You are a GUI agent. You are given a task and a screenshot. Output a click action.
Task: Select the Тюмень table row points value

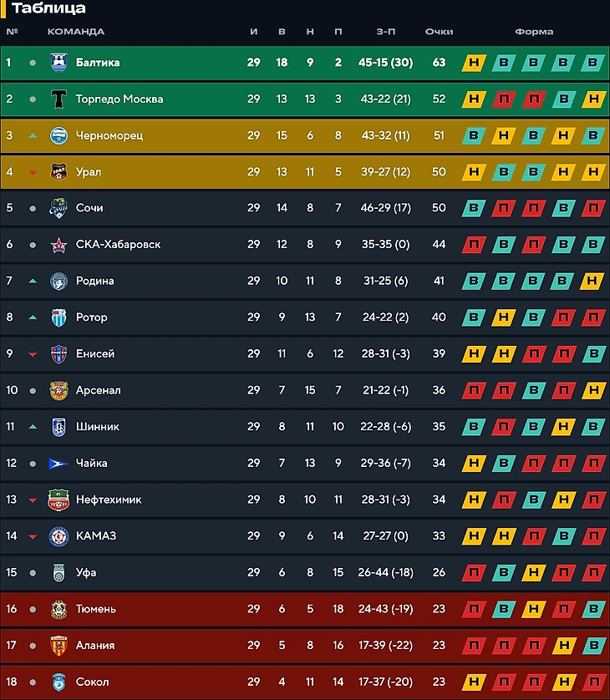(439, 609)
